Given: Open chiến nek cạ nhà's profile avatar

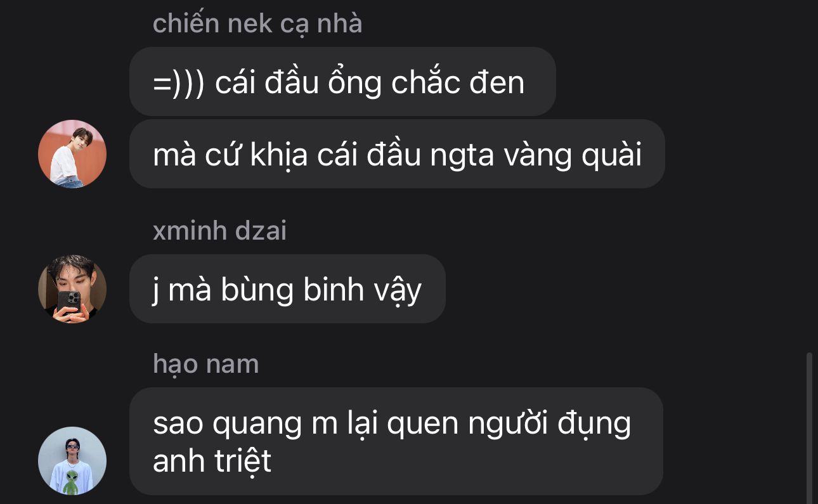Looking at the screenshot, I should pyautogui.click(x=72, y=154).
